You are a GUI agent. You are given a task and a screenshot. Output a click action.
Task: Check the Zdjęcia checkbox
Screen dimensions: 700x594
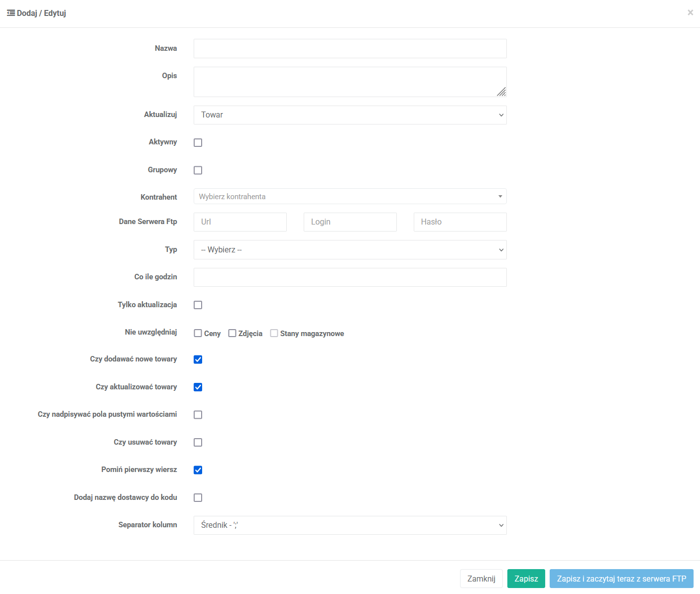coord(232,334)
